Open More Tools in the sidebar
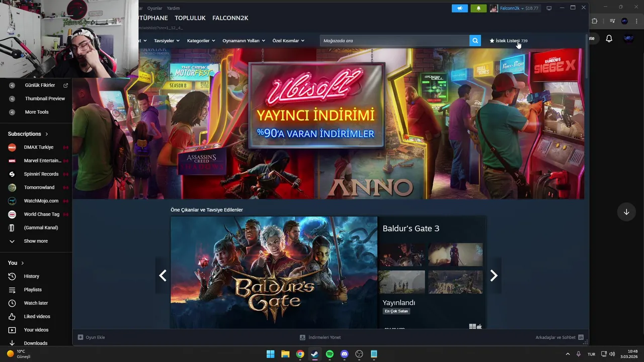This screenshot has height=362, width=644. coord(37,112)
